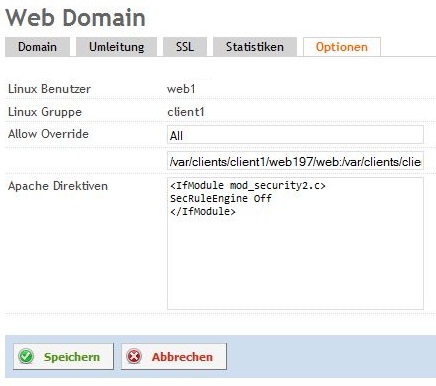Click the Allow Override label
This screenshot has height=386, width=436.
[x=48, y=134]
